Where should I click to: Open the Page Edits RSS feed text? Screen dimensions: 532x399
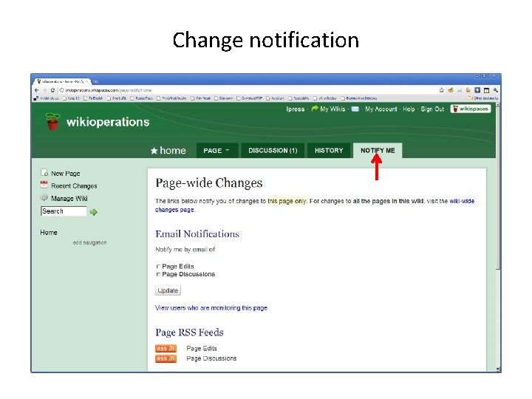202,349
